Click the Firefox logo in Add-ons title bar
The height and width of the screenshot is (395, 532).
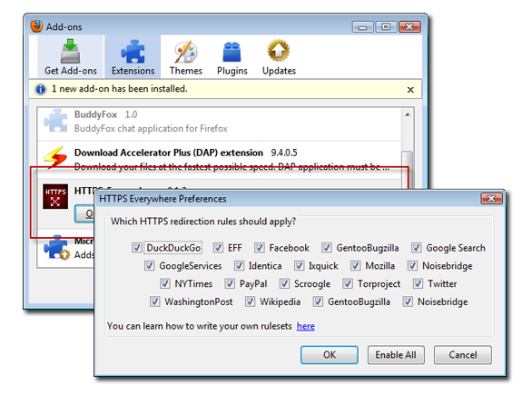[36, 26]
